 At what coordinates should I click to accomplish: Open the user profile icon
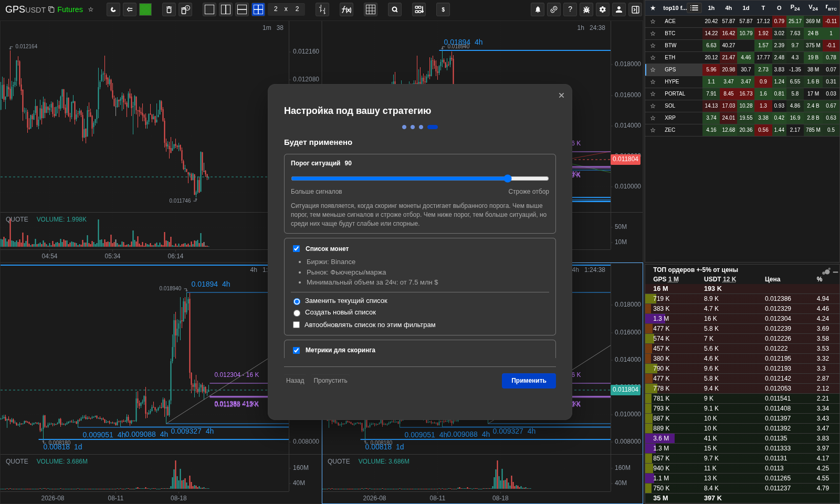point(619,9)
